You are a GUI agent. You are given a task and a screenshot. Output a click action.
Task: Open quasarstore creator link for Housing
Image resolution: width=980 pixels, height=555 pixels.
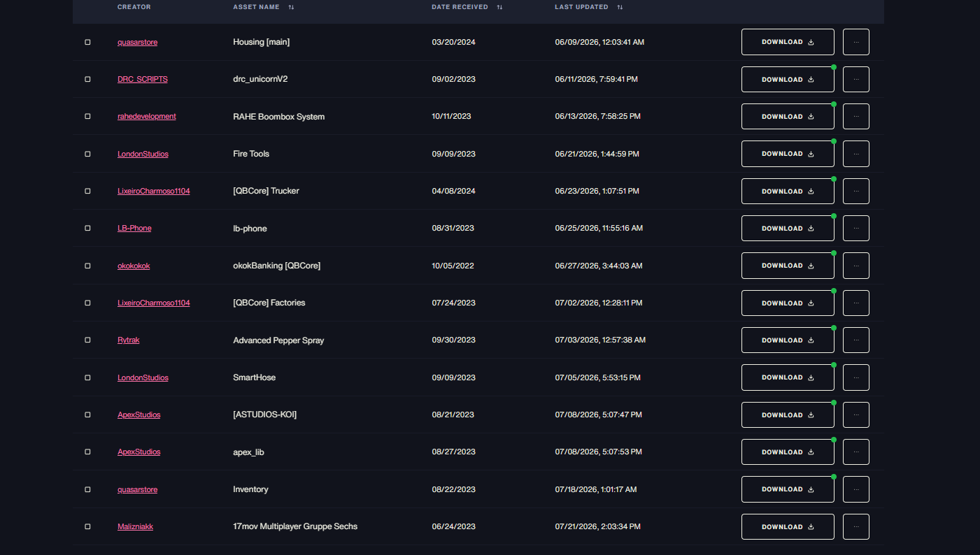(x=137, y=42)
